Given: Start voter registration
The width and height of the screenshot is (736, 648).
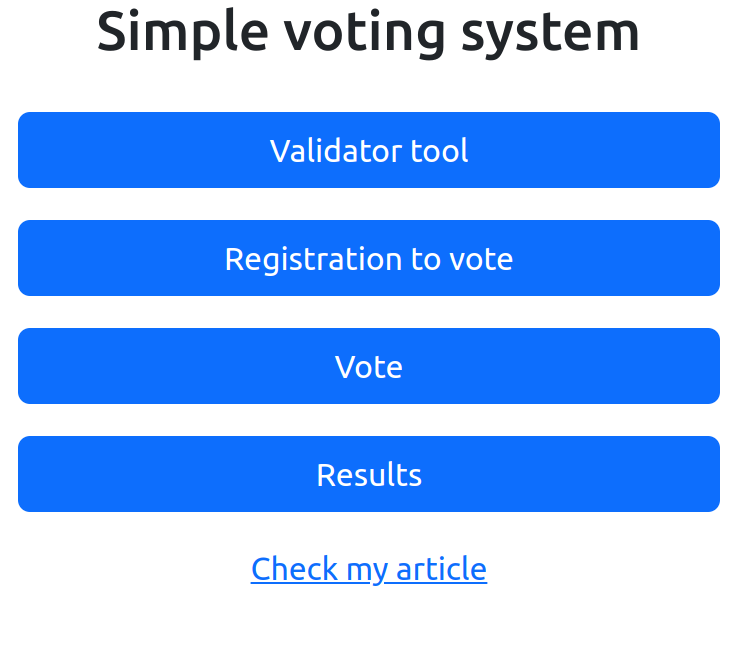Looking at the screenshot, I should pyautogui.click(x=368, y=258).
